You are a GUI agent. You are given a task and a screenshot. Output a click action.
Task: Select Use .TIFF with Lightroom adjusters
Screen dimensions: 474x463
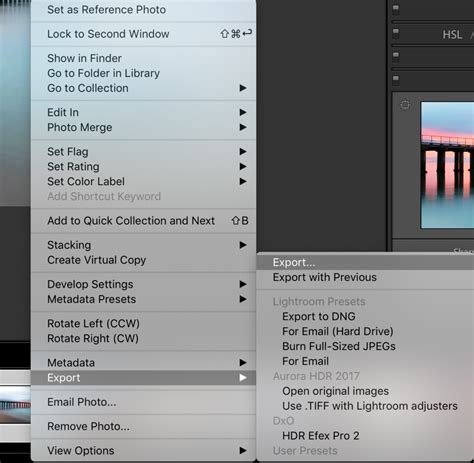pos(365,406)
